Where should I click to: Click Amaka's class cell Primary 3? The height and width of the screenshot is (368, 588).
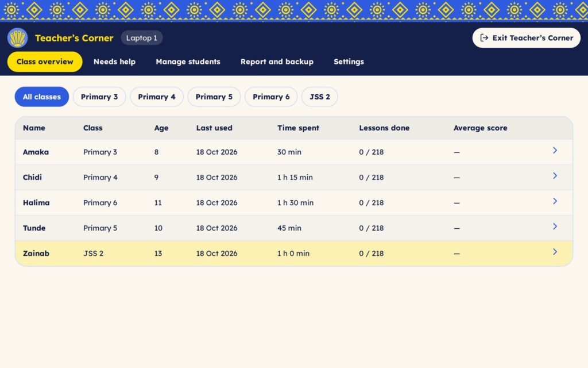100,152
